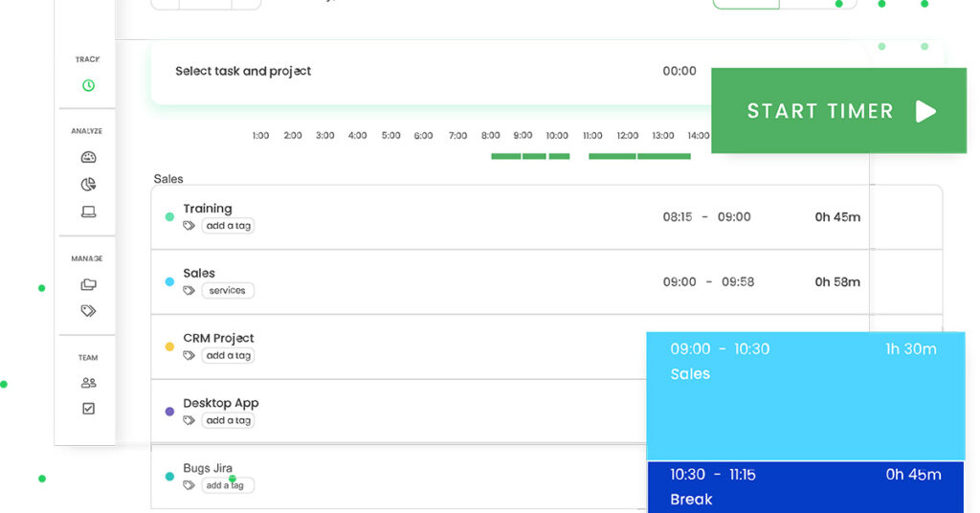Select the 10:30 - 11:15 Break block
980x513 pixels.
point(805,486)
